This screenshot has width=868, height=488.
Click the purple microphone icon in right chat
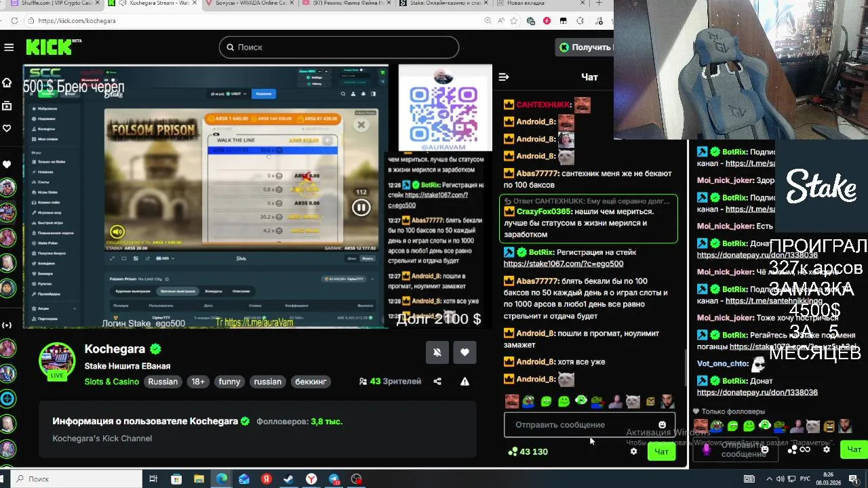(x=707, y=449)
